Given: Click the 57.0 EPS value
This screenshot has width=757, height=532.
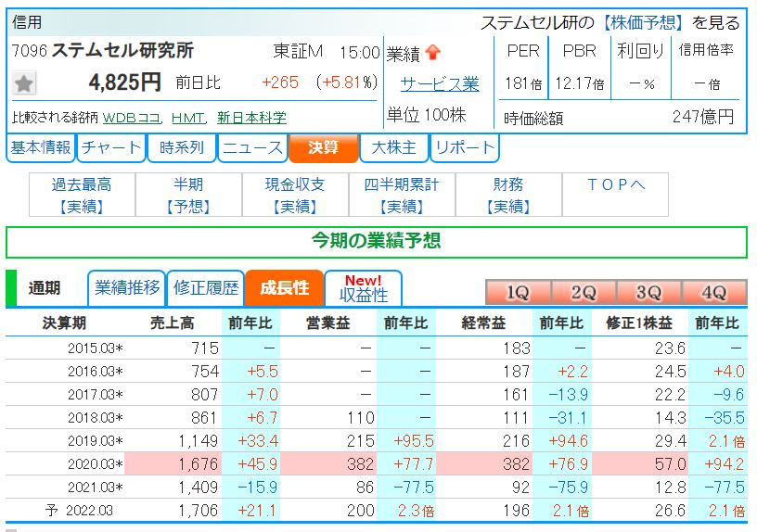Looking at the screenshot, I should (x=670, y=464).
